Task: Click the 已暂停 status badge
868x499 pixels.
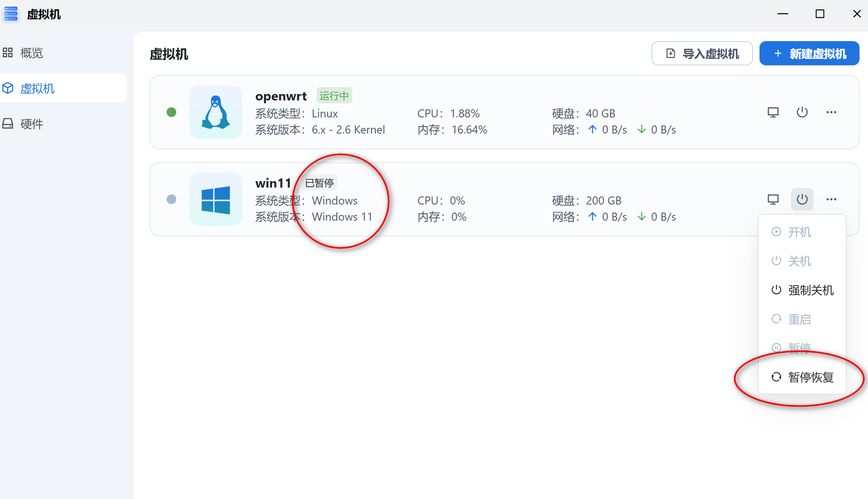Action: point(319,183)
